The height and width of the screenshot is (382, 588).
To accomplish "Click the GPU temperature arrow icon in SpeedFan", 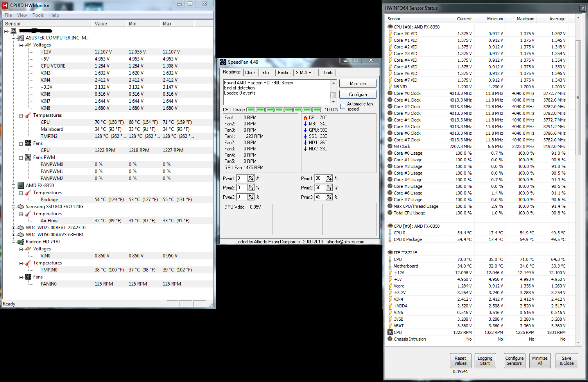I will 305,130.
